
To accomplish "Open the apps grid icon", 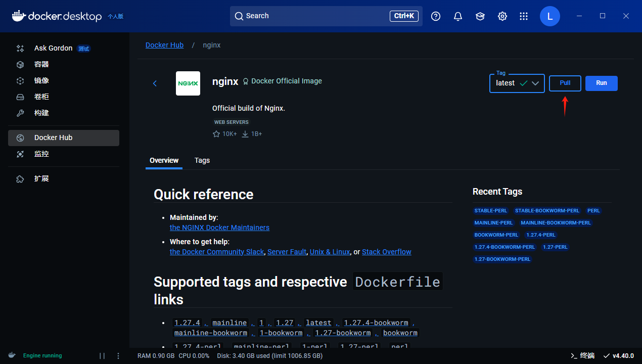I will click(x=524, y=16).
